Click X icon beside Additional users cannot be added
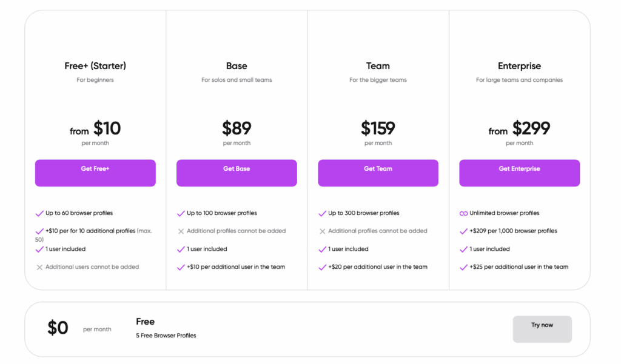This screenshot has width=621, height=364. [39, 267]
